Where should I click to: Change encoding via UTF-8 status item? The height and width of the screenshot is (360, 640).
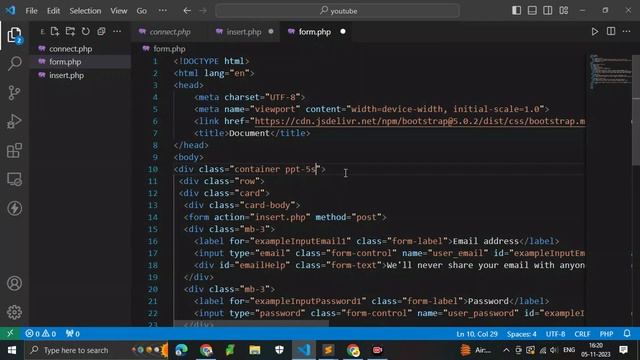(x=556, y=333)
